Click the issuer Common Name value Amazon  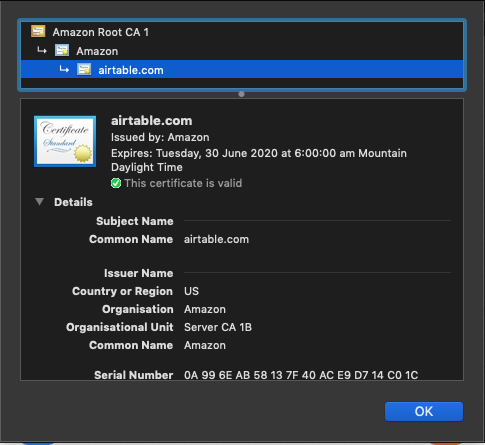click(205, 345)
